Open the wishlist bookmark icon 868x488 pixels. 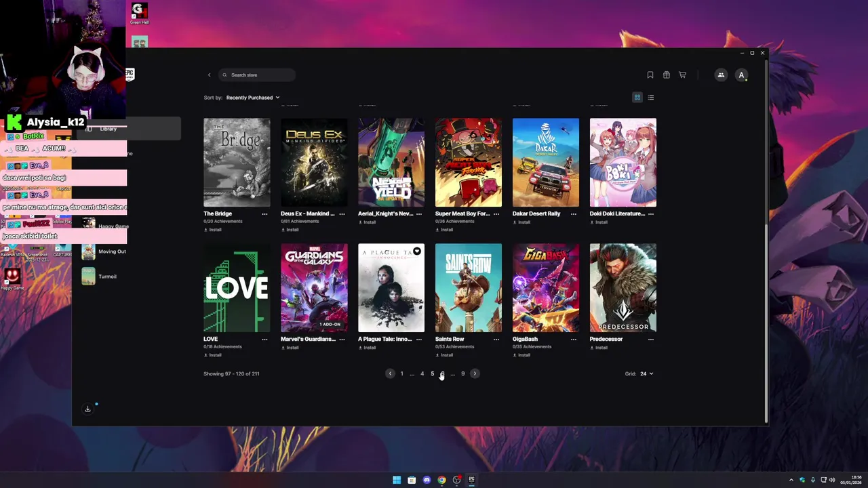(x=650, y=75)
